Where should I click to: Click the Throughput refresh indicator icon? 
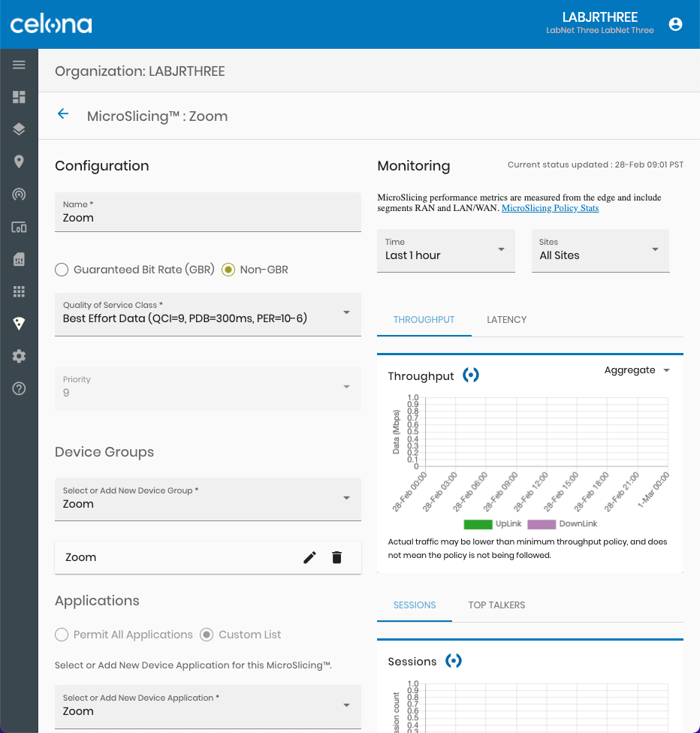471,375
